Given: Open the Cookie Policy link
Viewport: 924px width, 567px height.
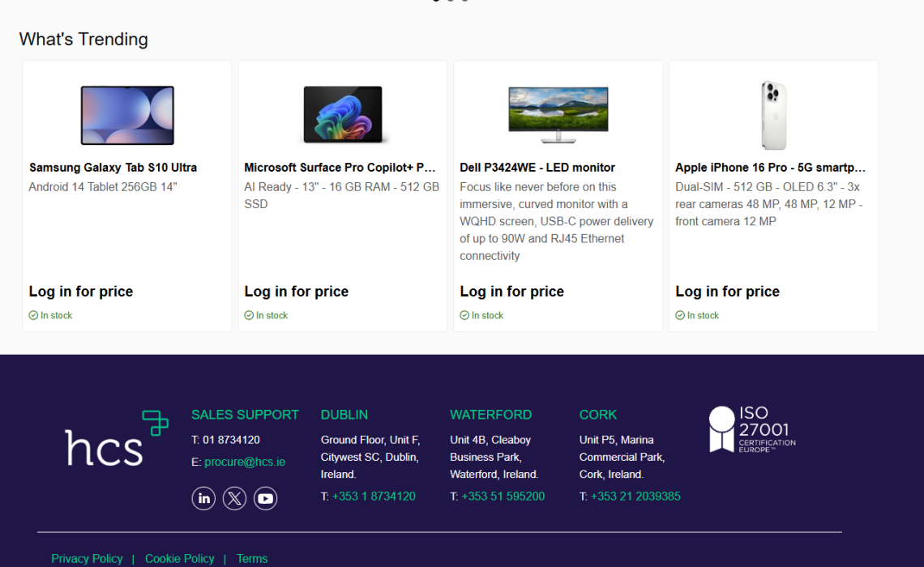Looking at the screenshot, I should (180, 559).
